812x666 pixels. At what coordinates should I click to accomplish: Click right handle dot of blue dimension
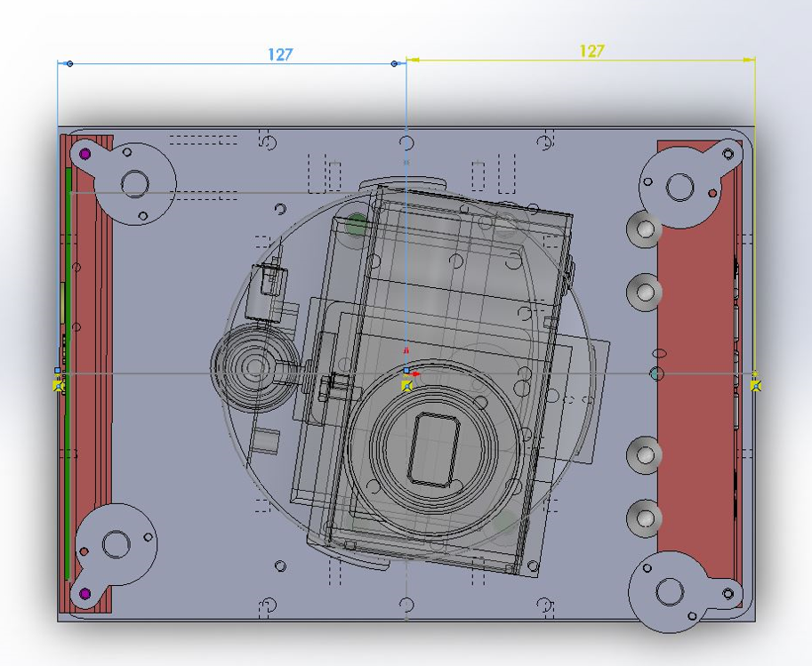(x=395, y=63)
